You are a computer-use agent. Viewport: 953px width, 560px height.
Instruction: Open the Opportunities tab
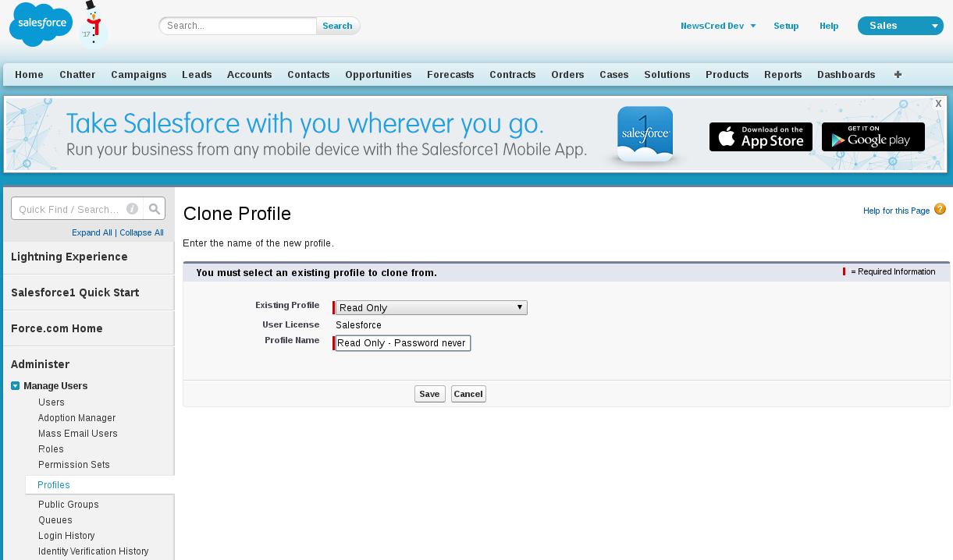[379, 75]
